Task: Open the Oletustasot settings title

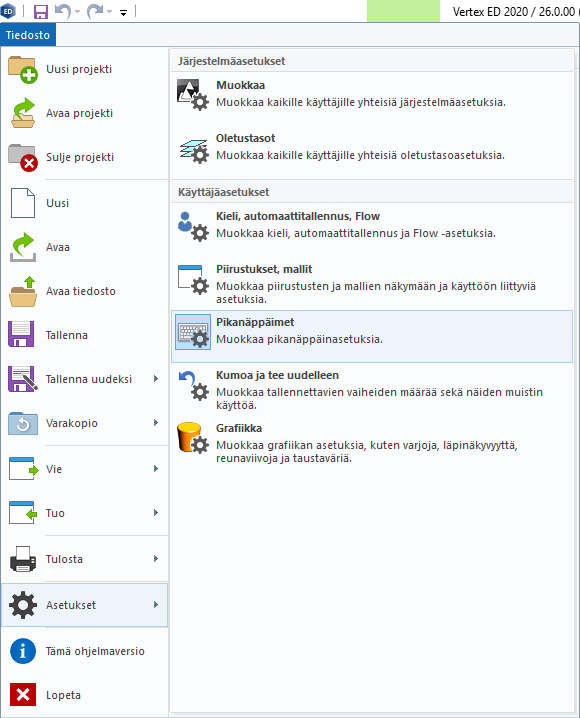Action: 245,138
